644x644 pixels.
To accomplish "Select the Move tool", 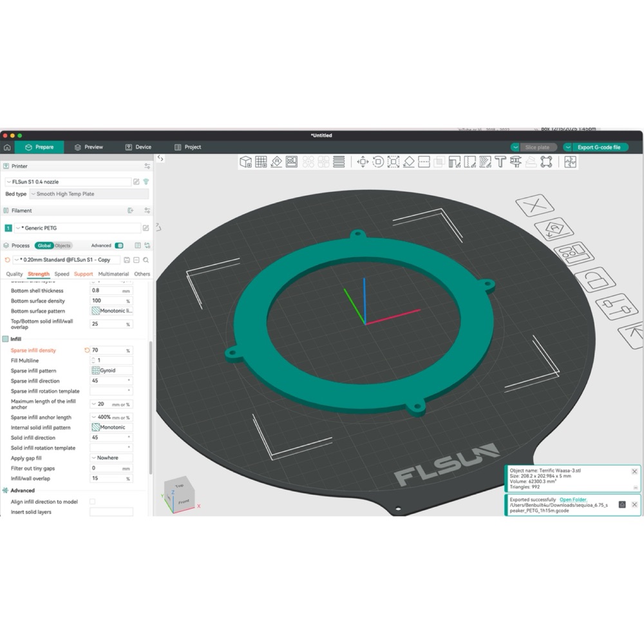I will [x=363, y=162].
